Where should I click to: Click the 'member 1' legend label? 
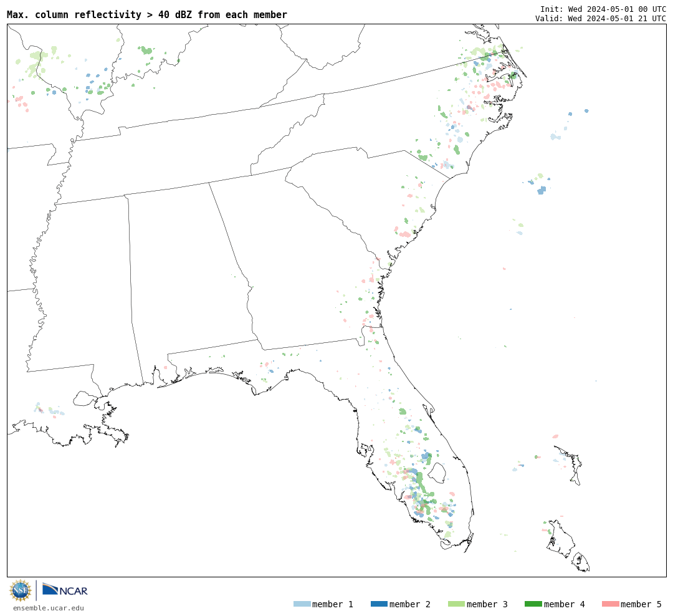[333, 604]
